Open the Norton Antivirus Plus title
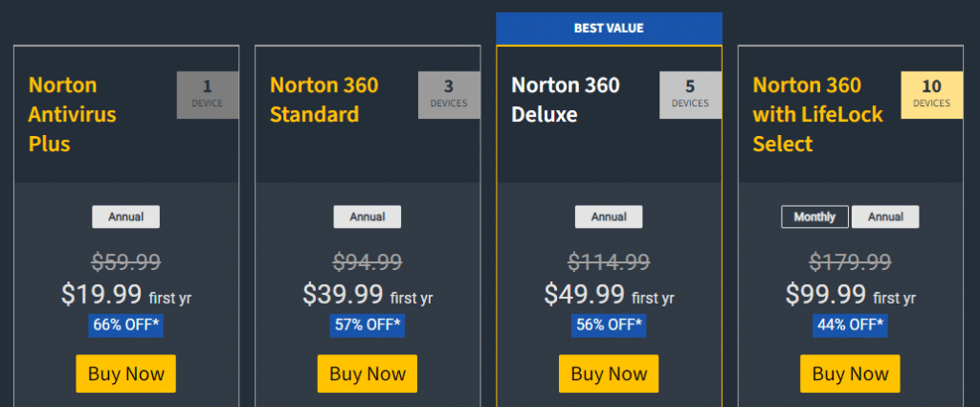Image resolution: width=980 pixels, height=407 pixels. click(73, 114)
